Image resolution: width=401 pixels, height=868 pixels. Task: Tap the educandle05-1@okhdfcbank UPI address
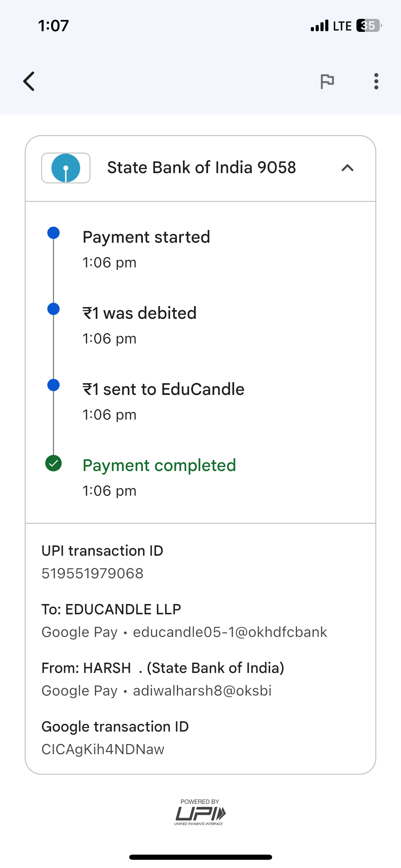(230, 632)
